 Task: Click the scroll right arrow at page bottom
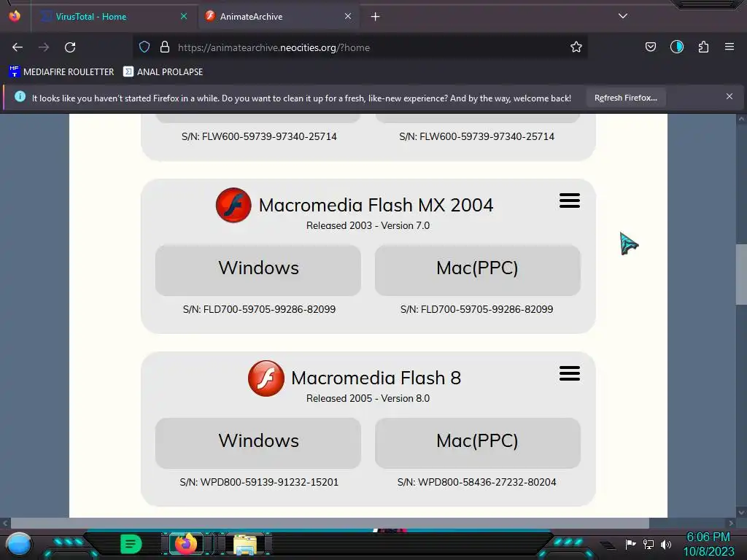pyautogui.click(x=731, y=523)
